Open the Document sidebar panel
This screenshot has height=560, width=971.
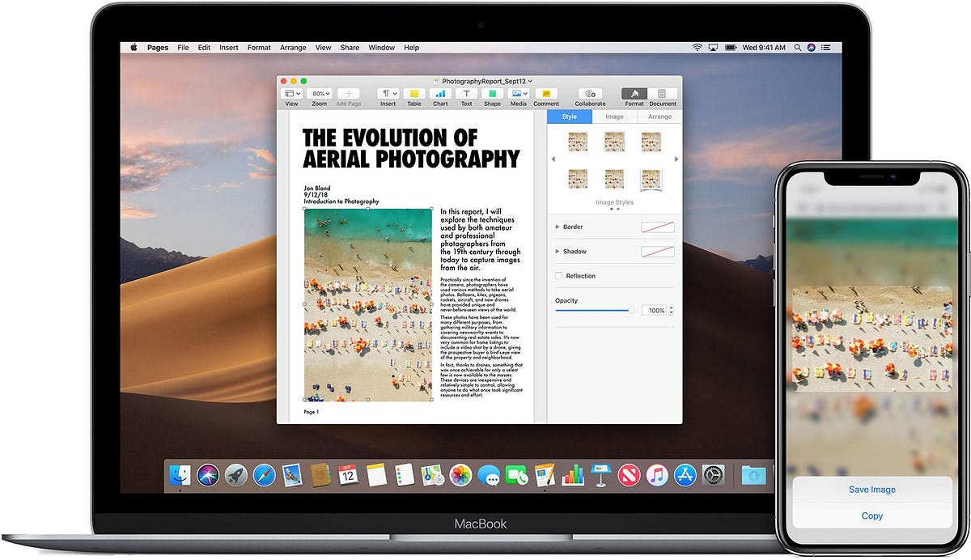click(x=662, y=93)
